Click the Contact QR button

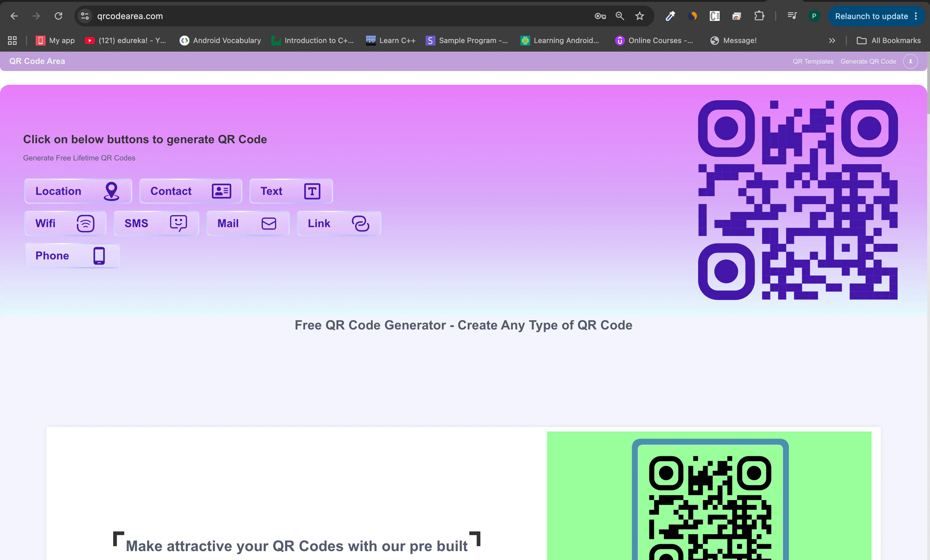click(191, 191)
